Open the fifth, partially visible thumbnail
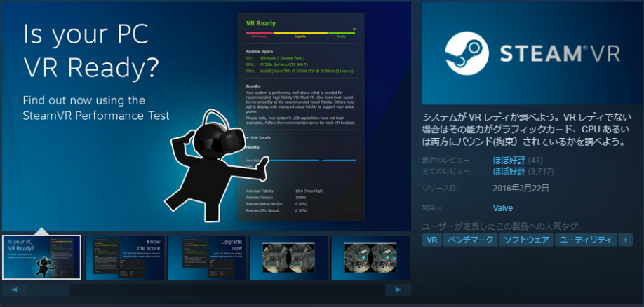 tap(370, 257)
